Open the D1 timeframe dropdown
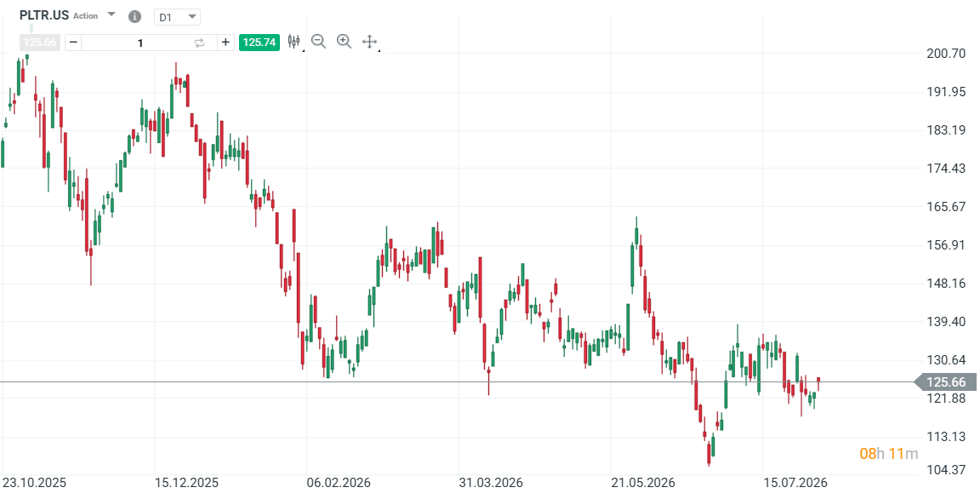 tap(177, 17)
